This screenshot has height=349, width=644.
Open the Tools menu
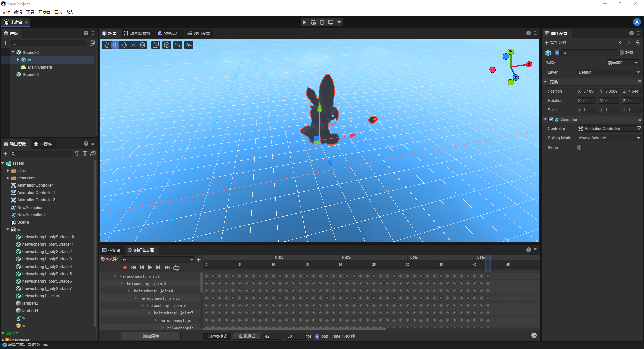pos(30,12)
